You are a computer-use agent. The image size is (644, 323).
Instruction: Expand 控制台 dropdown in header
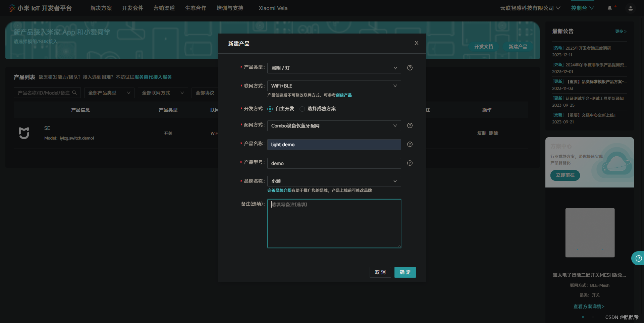point(582,8)
